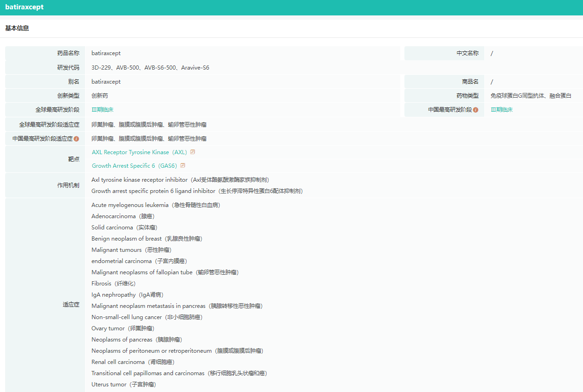The height and width of the screenshot is (392, 583).
Task: Click Malignant neoplasms of fallopian tube indication
Action: click(165, 272)
